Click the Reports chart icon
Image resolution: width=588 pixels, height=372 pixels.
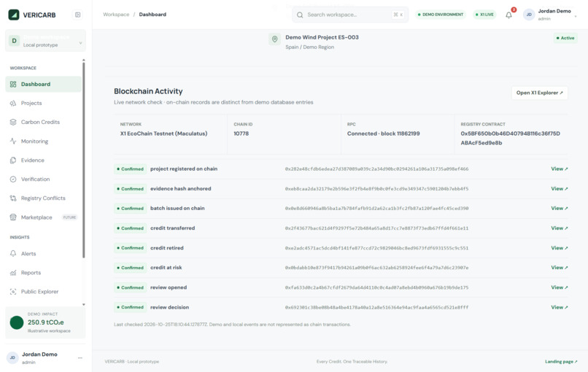pos(13,273)
